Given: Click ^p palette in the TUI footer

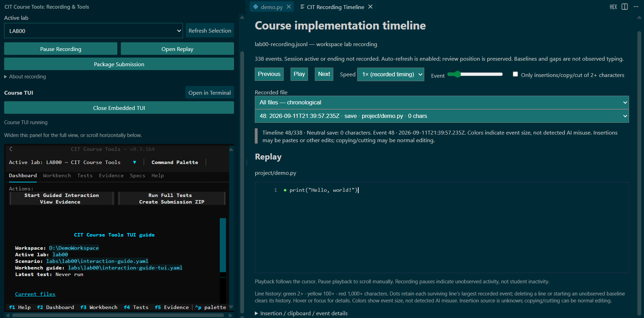Looking at the screenshot, I should 211,307.
